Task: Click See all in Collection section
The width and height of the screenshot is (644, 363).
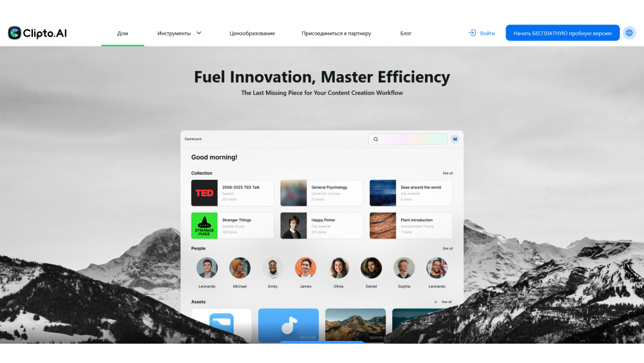Action: click(448, 173)
